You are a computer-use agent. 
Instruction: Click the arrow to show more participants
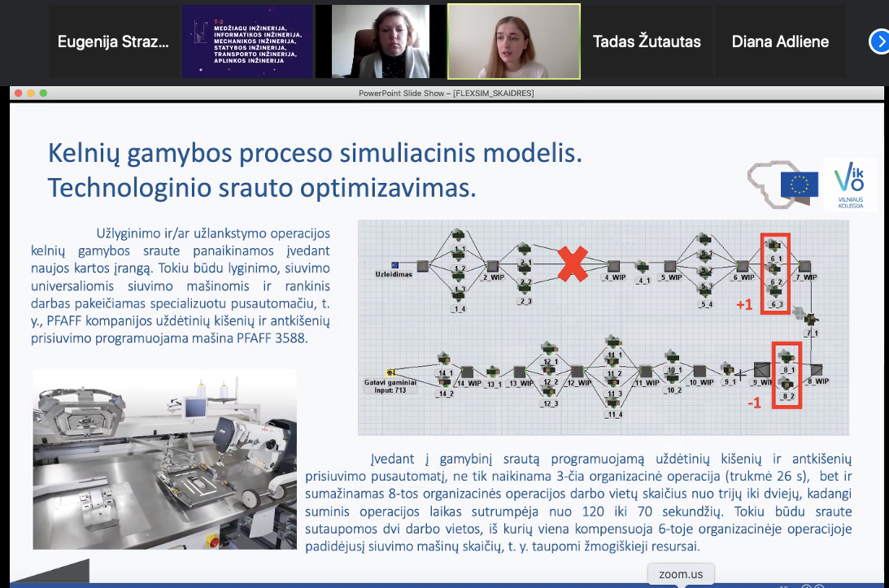[x=879, y=41]
